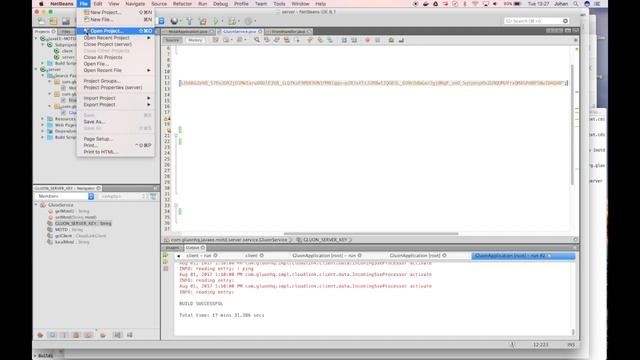This screenshot has width=640, height=360.
Task: Collapse the Subprojects tree node
Action: (x=43, y=44)
